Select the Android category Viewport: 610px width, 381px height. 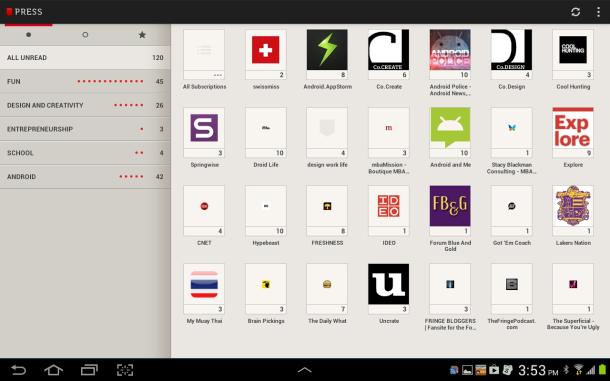(x=85, y=177)
